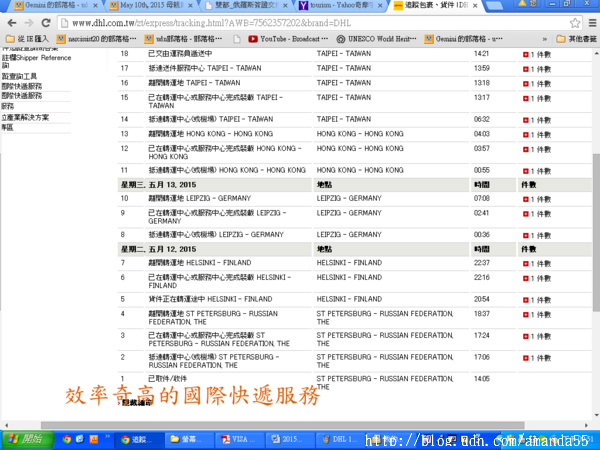The height and width of the screenshot is (450, 600).
Task: Click the blank page bookmark icon
Action: pyautogui.click(x=237, y=39)
